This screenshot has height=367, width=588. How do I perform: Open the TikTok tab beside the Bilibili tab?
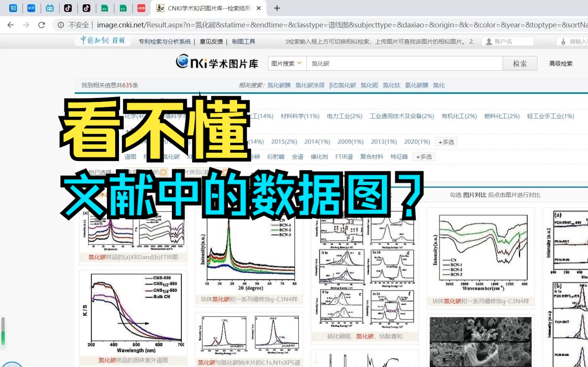(68, 8)
